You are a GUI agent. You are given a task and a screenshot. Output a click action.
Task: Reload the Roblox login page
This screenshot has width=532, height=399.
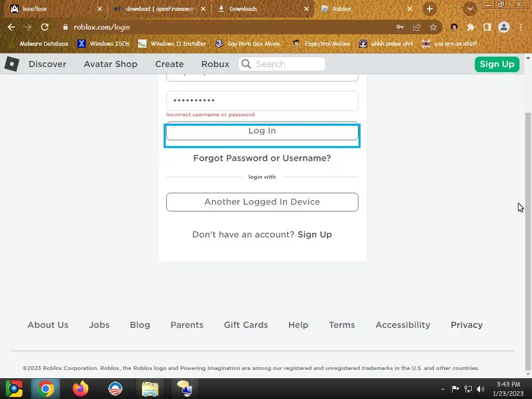pyautogui.click(x=45, y=27)
